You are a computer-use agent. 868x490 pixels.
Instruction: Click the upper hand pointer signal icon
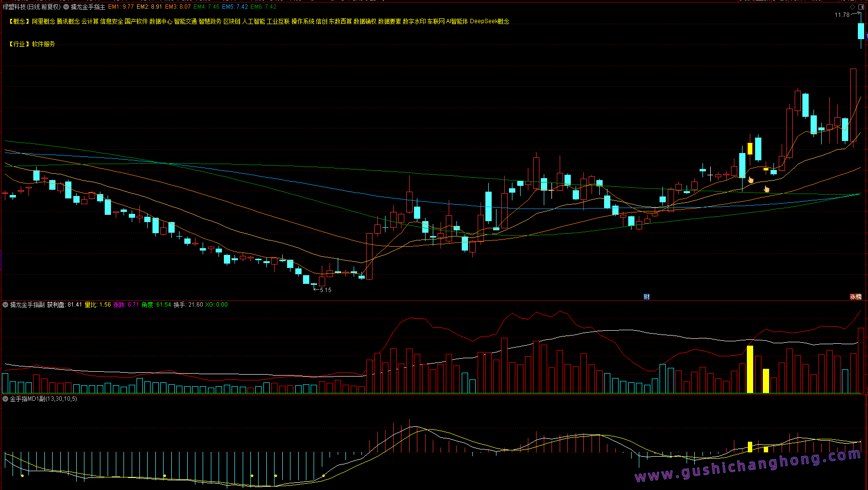point(750,180)
